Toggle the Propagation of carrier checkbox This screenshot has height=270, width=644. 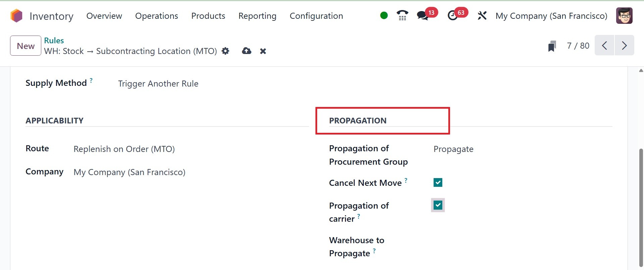point(438,205)
